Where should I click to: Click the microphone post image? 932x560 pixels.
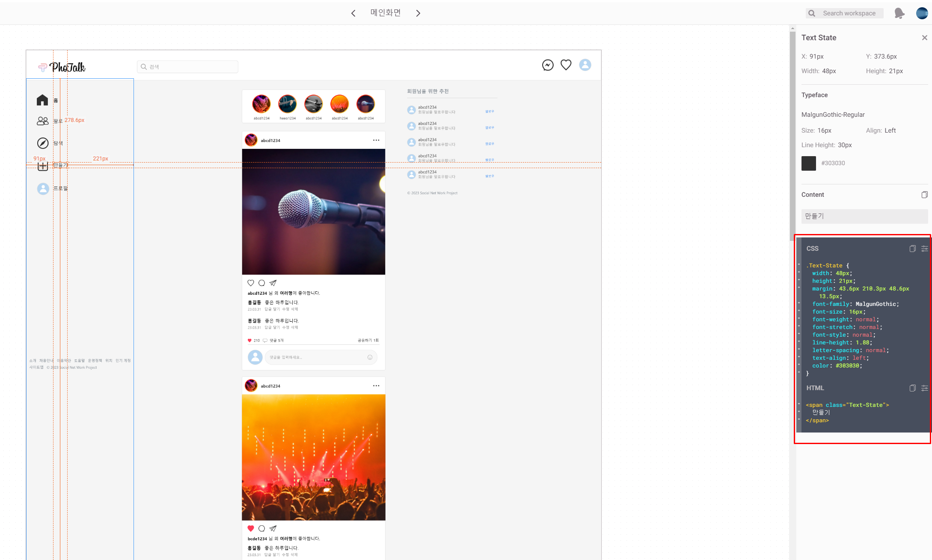pos(313,212)
